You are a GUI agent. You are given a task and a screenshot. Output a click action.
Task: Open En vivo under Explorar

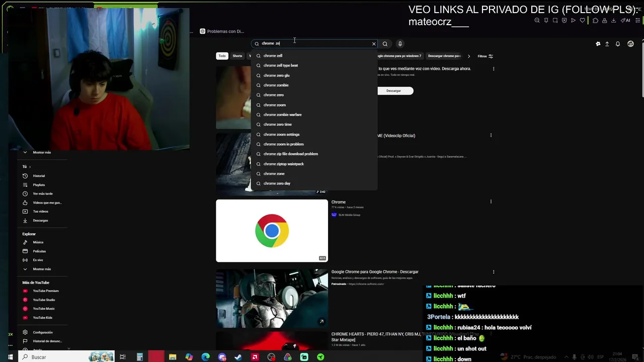coord(38,260)
